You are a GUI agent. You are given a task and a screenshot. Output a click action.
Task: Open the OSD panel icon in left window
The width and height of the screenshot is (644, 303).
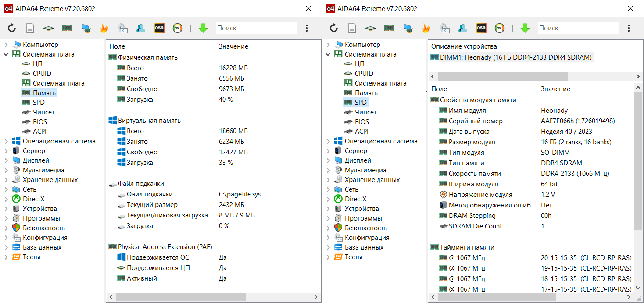159,28
